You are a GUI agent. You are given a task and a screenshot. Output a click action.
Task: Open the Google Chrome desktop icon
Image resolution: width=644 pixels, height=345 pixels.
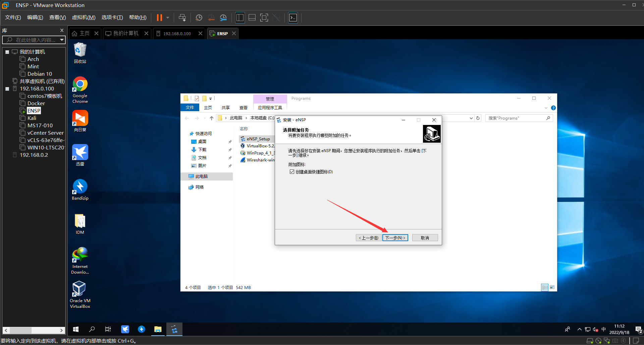80,90
